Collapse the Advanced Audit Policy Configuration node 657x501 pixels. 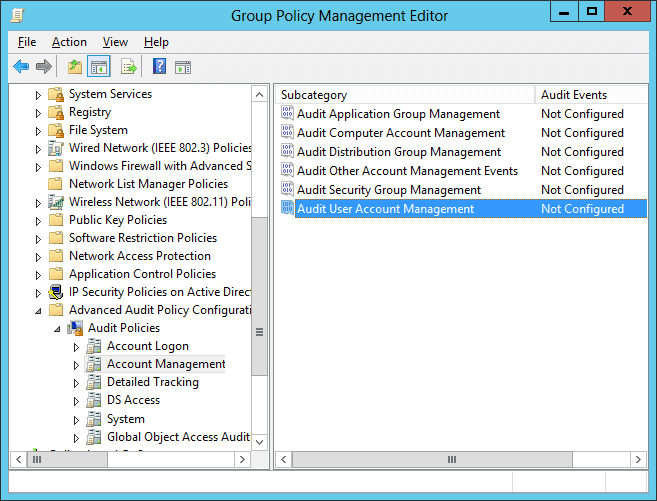pos(38,311)
